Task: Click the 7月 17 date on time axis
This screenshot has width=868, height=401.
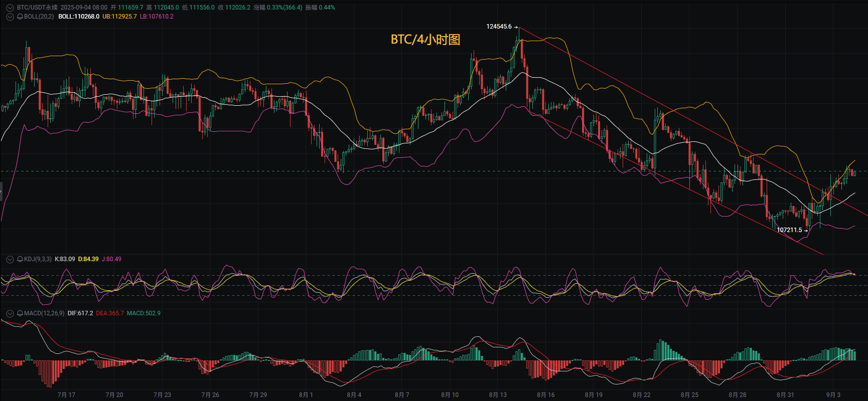Action: (x=66, y=395)
